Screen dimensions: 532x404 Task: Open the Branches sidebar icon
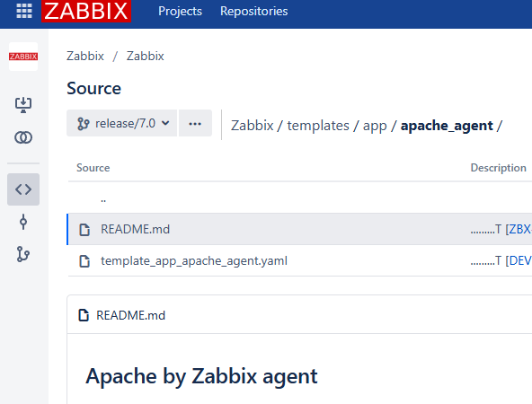coord(23,254)
